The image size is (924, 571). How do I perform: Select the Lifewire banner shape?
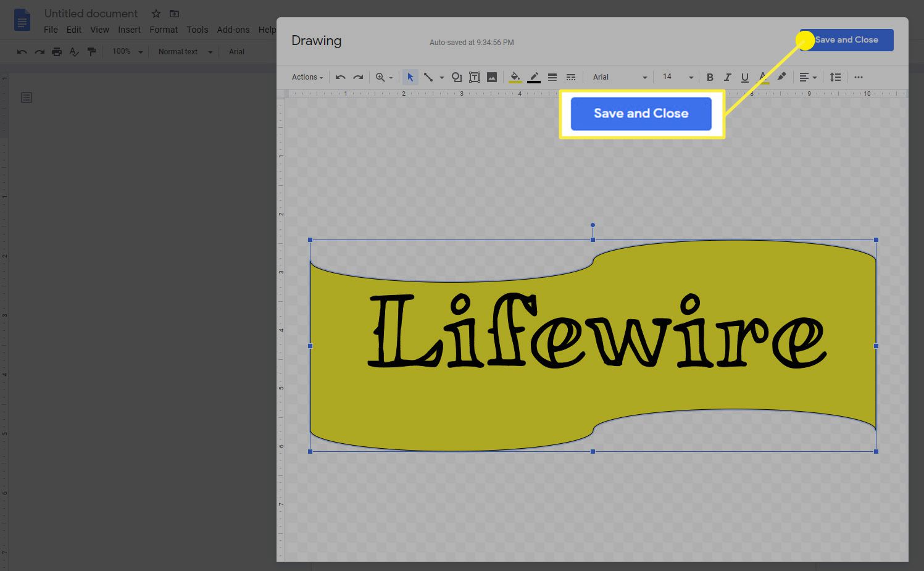coord(593,346)
